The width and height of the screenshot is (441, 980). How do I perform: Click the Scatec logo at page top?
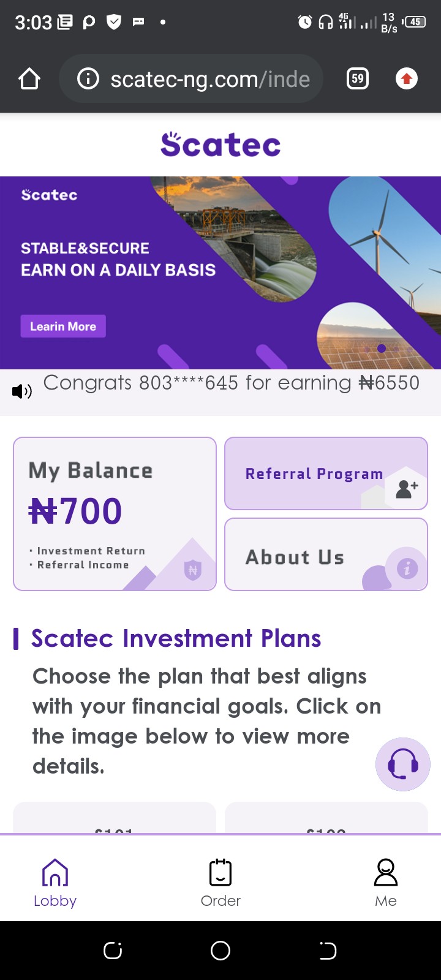(221, 144)
